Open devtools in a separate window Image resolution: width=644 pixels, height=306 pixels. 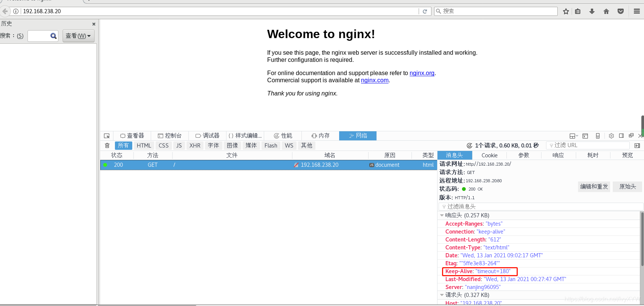(x=631, y=136)
